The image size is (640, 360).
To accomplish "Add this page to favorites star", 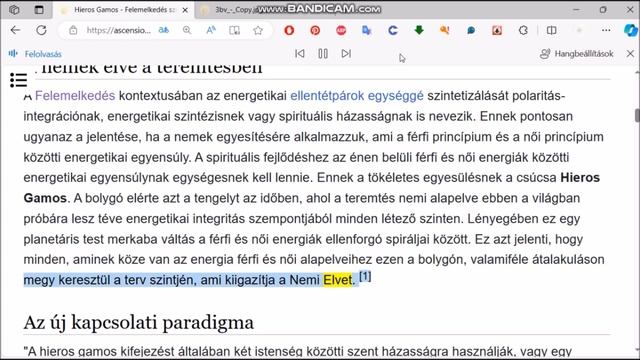I will 258,30.
